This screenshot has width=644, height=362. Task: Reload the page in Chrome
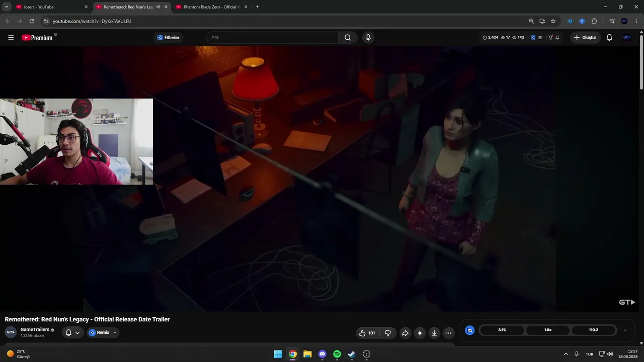point(32,21)
